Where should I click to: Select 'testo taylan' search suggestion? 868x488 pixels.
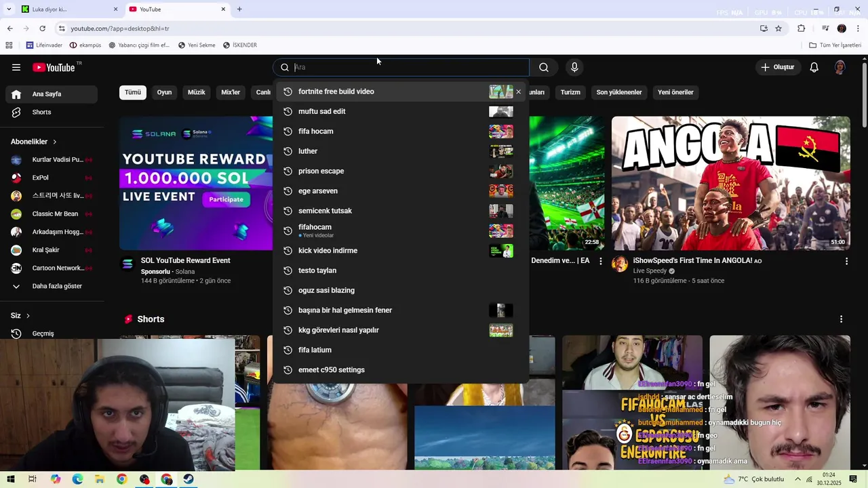click(400, 270)
